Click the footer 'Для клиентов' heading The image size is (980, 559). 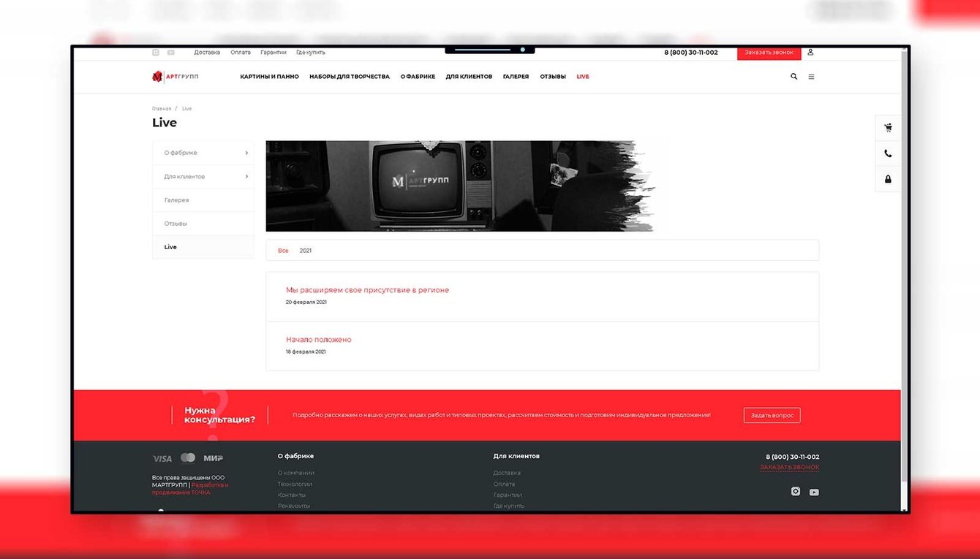click(x=516, y=456)
